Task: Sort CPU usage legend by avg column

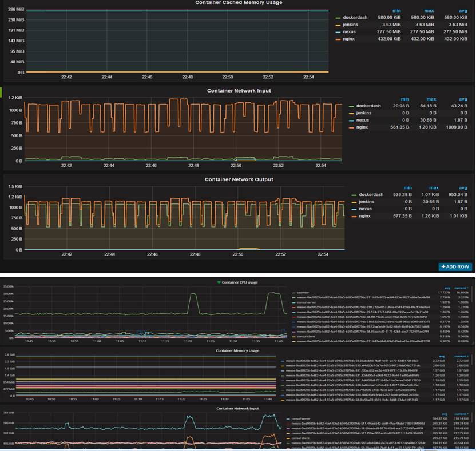Action: coord(447,288)
